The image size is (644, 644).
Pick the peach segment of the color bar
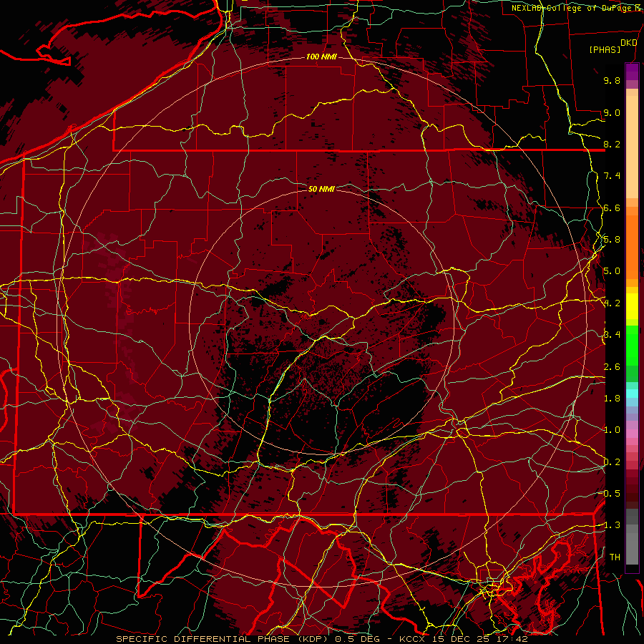[x=632, y=144]
